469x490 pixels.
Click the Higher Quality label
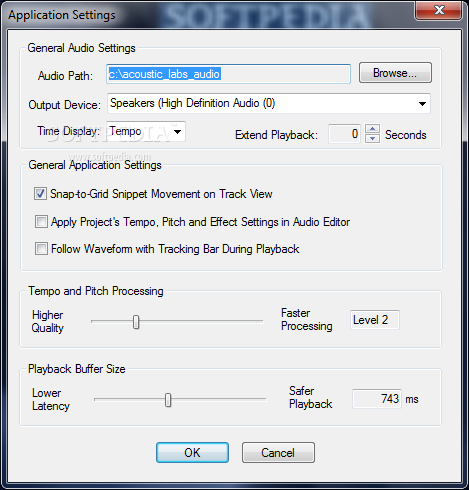pyautogui.click(x=48, y=321)
